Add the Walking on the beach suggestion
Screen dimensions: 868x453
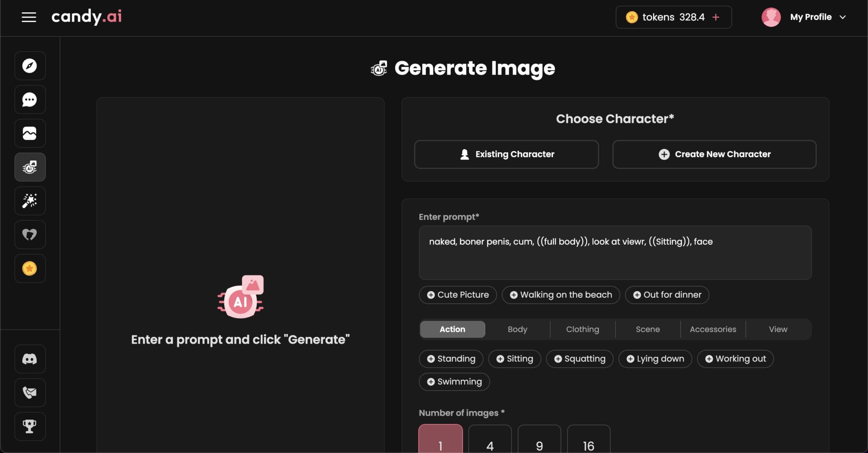point(561,295)
